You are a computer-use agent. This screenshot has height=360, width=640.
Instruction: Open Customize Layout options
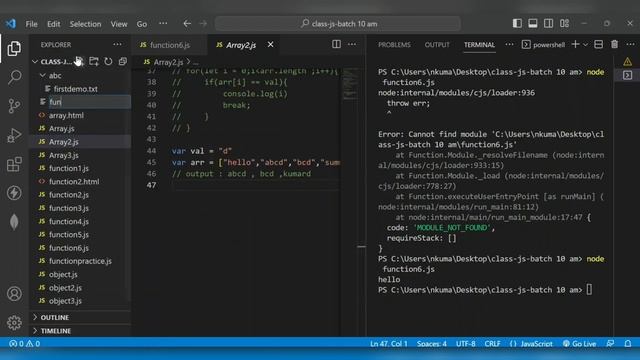click(564, 23)
